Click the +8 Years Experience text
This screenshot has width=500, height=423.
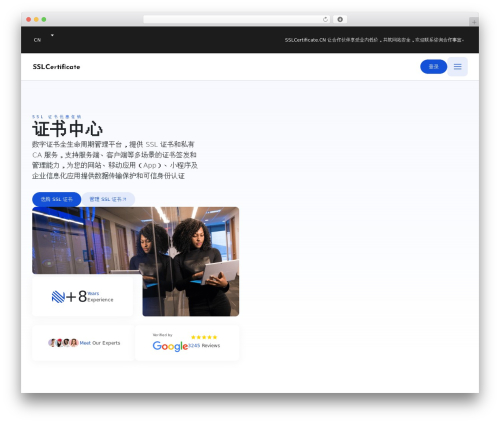[x=90, y=296]
